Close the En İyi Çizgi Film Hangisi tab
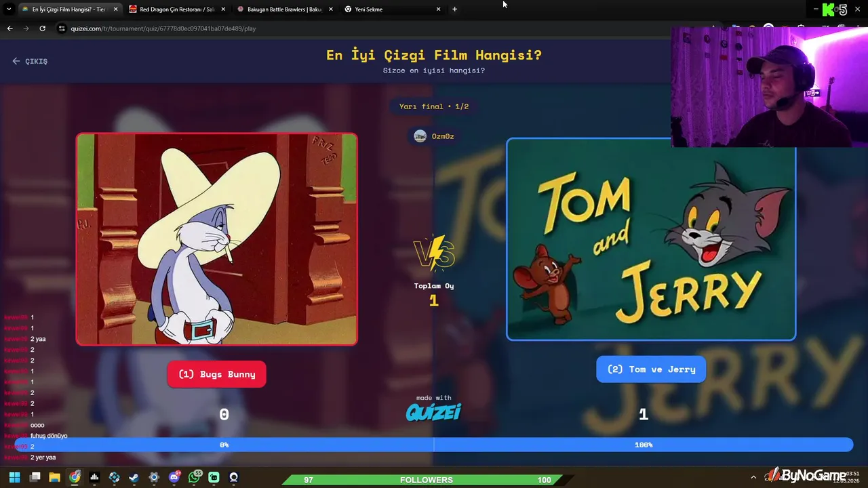868x488 pixels. 115,9
